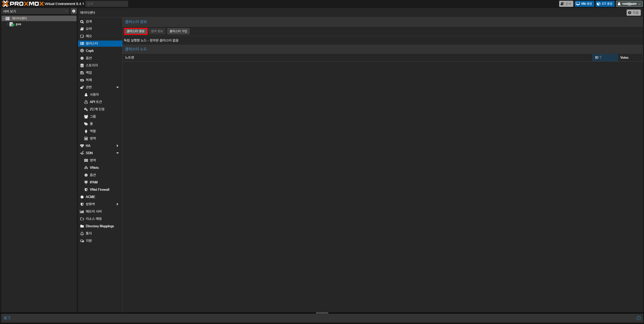The image size is (644, 324).
Task: Open SDN 영역 zones menu item
Action: (100, 160)
